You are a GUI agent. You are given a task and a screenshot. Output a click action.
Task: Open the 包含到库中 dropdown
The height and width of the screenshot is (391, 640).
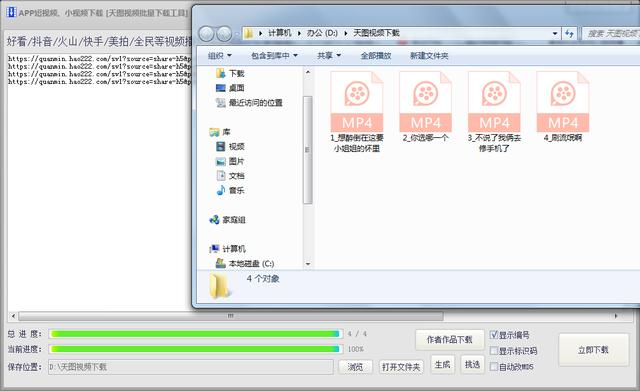click(x=274, y=56)
